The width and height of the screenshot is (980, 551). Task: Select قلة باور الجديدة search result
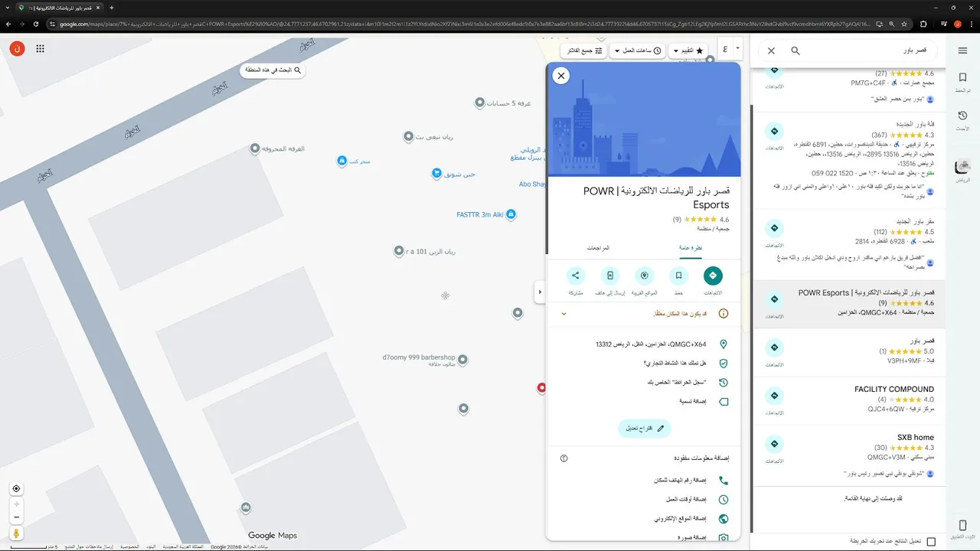[848, 161]
